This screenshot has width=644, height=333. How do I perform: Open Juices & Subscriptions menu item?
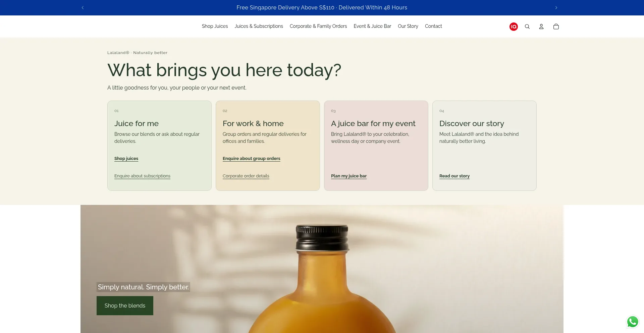259,26
